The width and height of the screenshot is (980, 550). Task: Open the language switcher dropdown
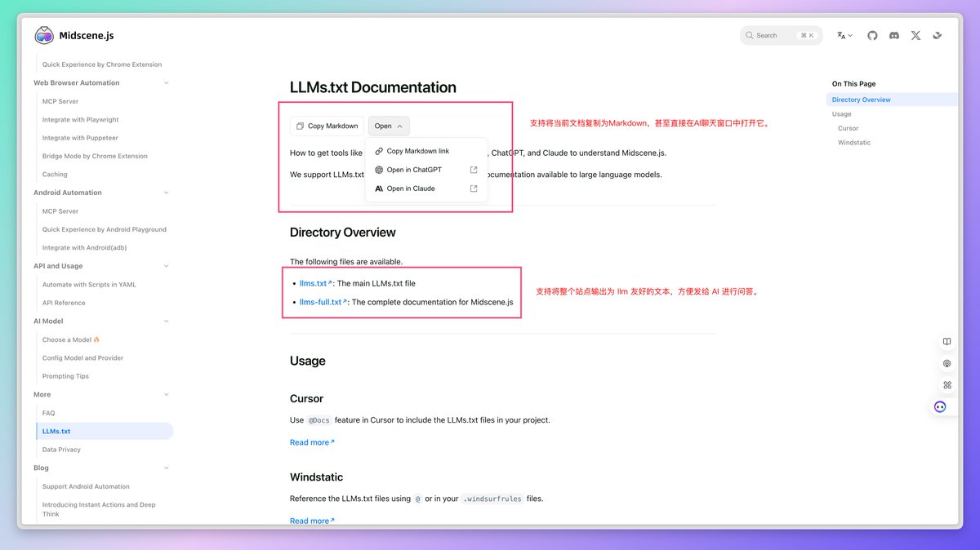(x=844, y=36)
